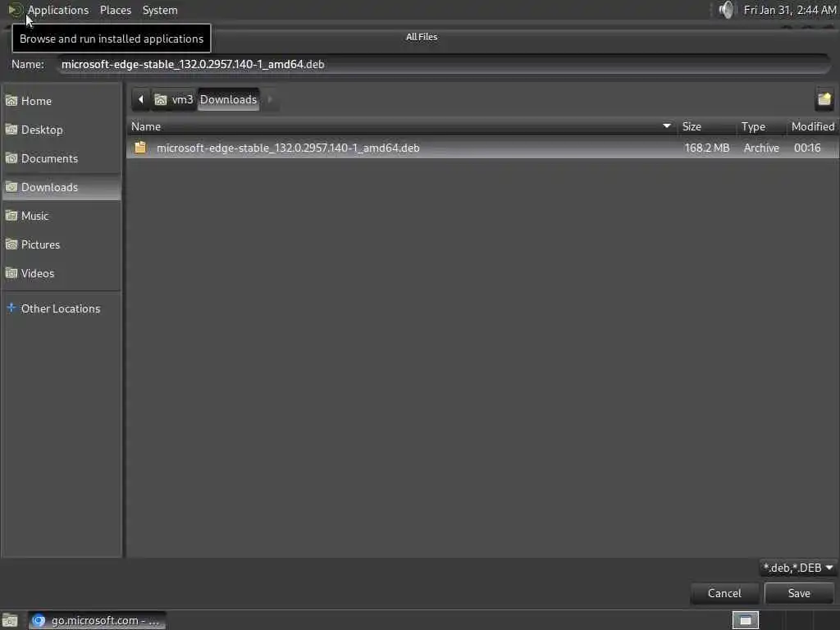The image size is (840, 630).
Task: Create a new folder with the folder icon
Action: click(824, 99)
